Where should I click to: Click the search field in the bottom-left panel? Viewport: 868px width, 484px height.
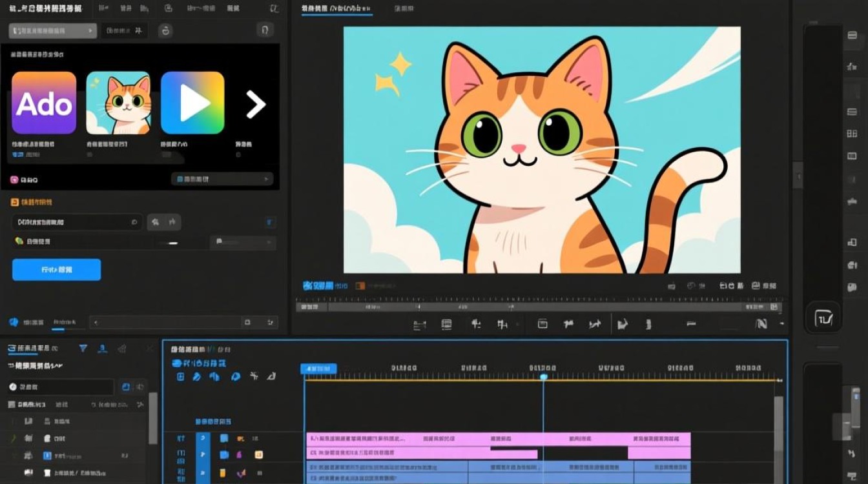61,387
